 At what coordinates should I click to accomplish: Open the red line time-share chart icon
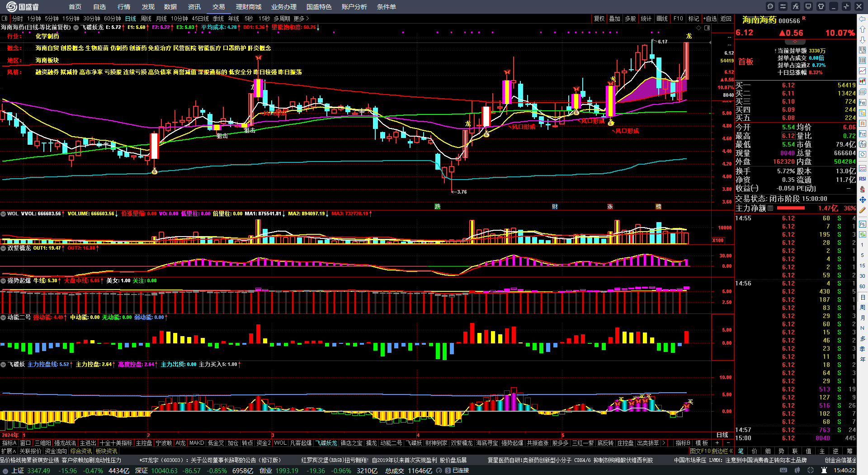click(863, 71)
